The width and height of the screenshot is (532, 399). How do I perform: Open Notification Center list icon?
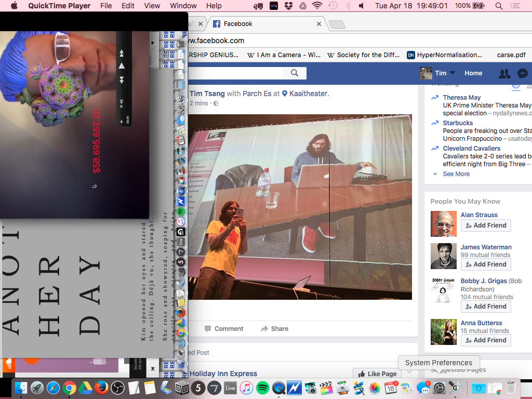[515, 6]
